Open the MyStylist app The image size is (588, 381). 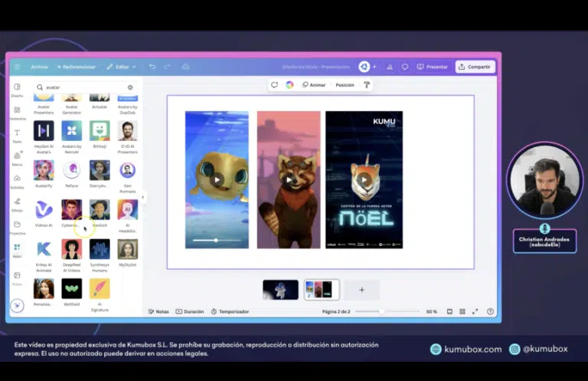(128, 253)
